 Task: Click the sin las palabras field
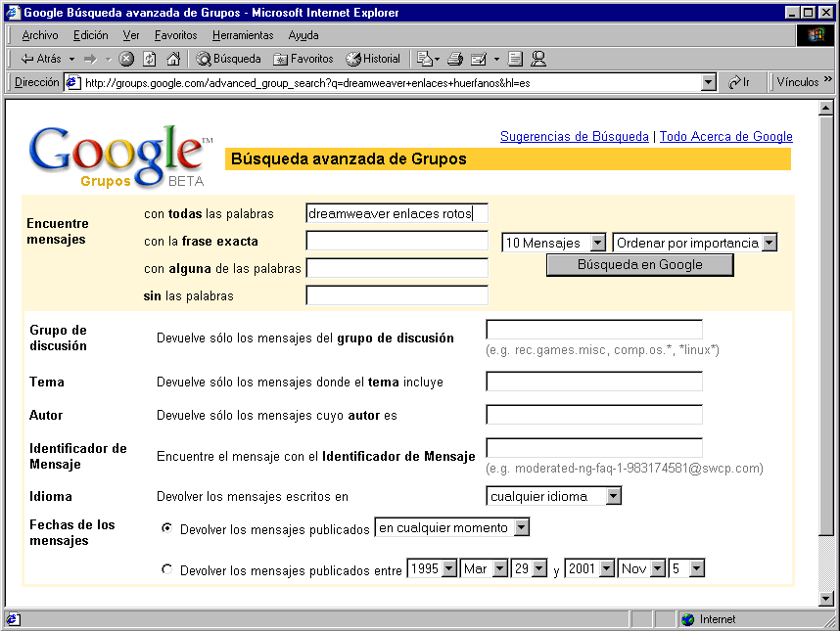(x=397, y=295)
